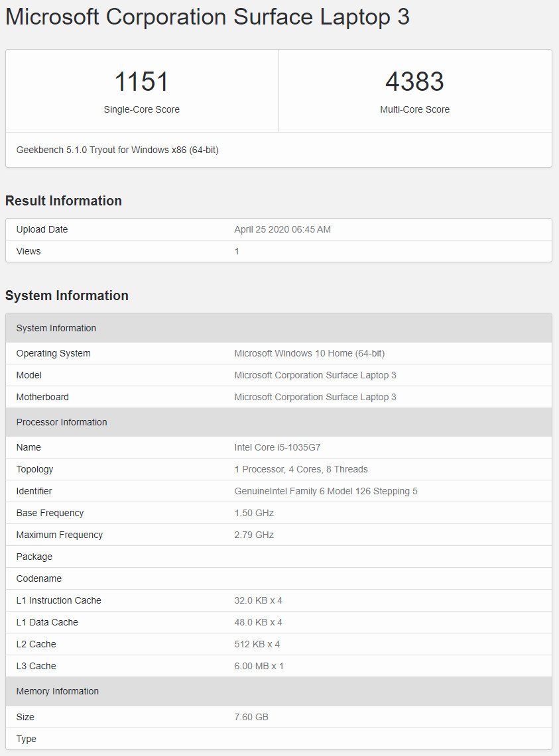Select the 6.00 MB x 1 cache value

[x=259, y=666]
